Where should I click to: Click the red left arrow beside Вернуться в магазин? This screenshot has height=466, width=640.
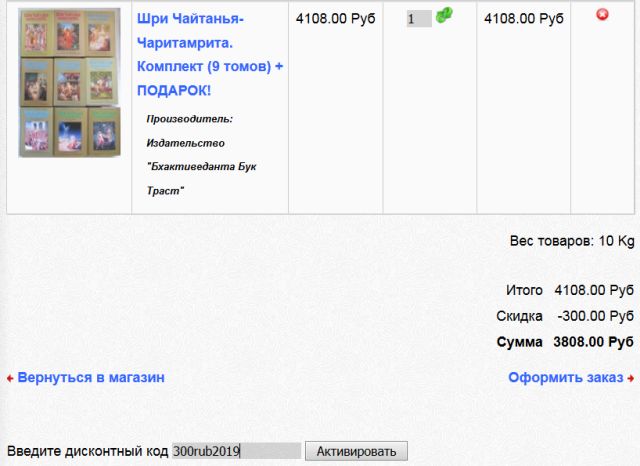coord(10,379)
